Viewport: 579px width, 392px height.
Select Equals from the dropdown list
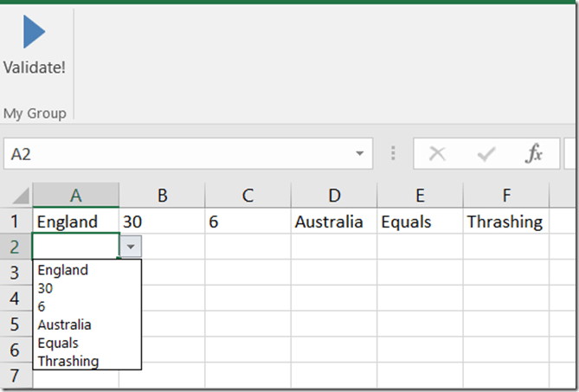(58, 343)
